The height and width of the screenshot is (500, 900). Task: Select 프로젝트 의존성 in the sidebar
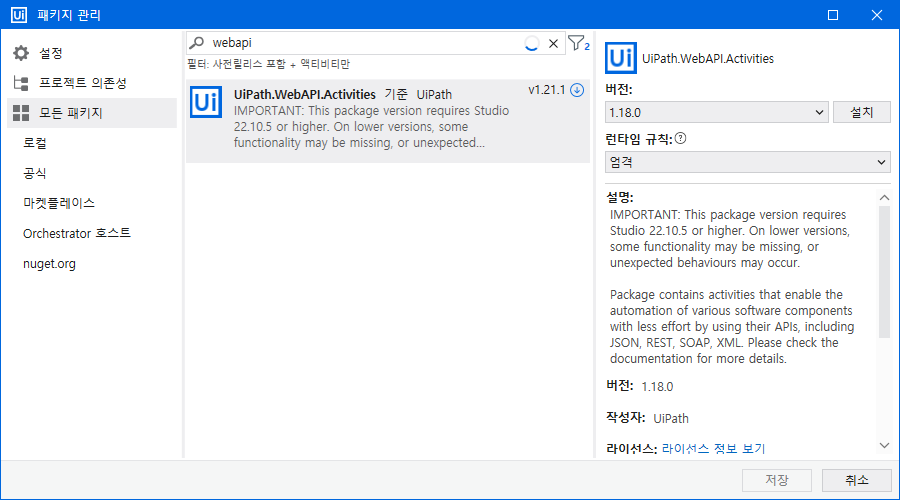(x=92, y=83)
